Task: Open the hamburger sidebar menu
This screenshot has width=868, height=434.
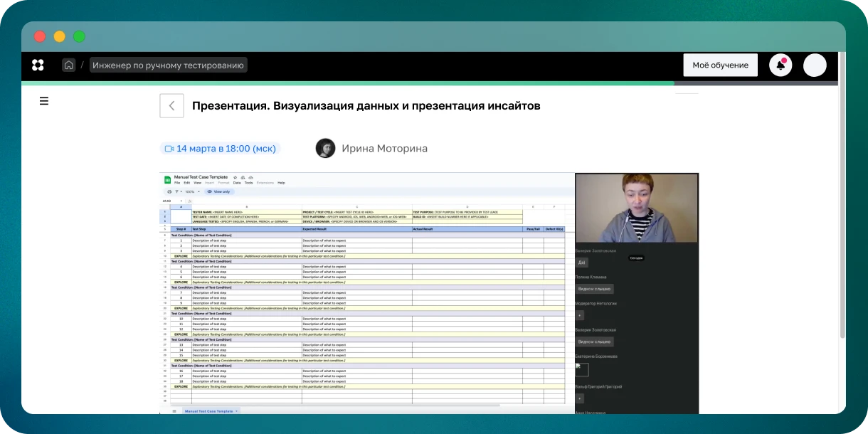Action: point(44,101)
